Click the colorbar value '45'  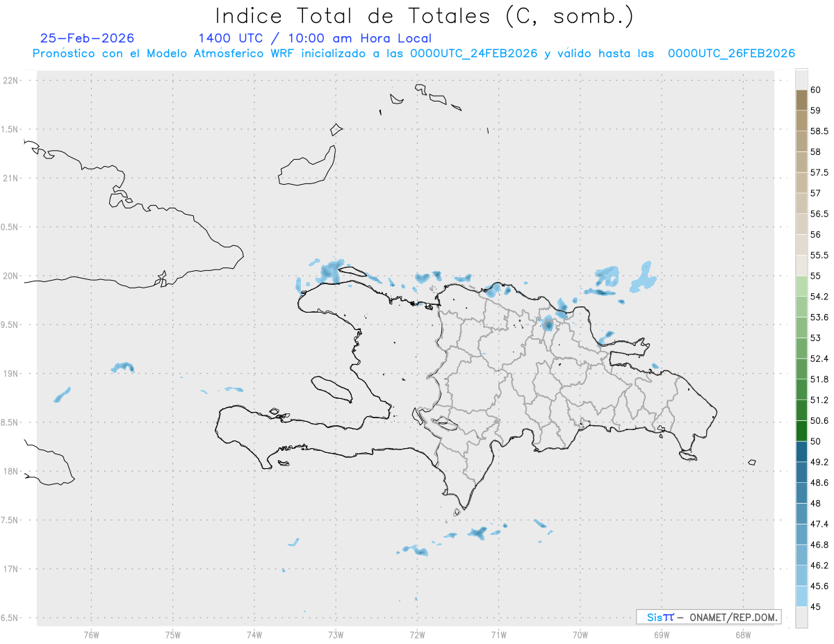(816, 606)
